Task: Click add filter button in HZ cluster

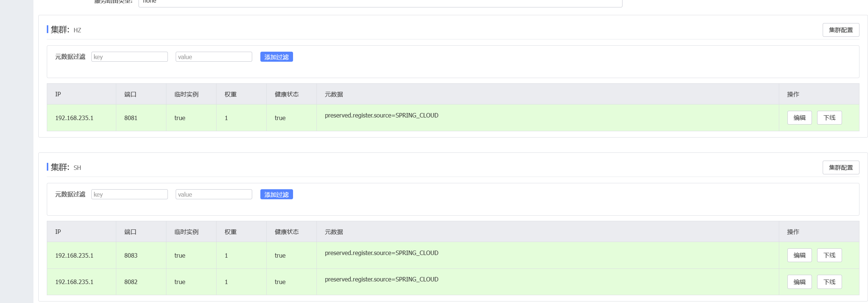Action: (x=276, y=57)
